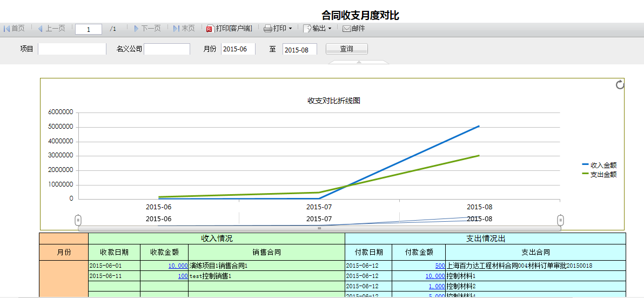Open the 500 付款金额 link

point(440,266)
